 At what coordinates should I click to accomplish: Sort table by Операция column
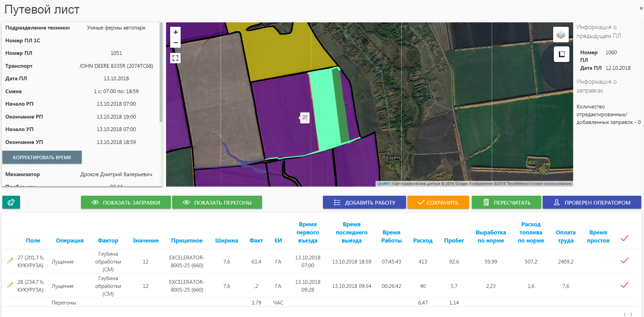(x=70, y=240)
